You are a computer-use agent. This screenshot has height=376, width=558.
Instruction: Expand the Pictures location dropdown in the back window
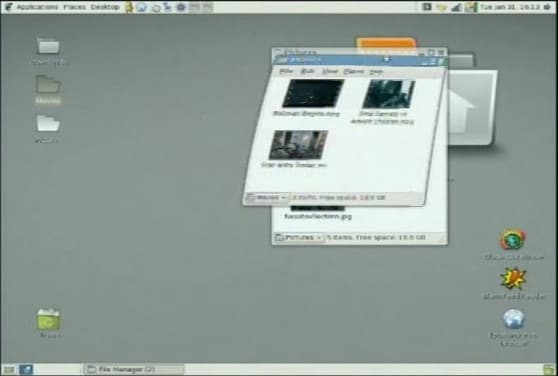click(x=299, y=237)
